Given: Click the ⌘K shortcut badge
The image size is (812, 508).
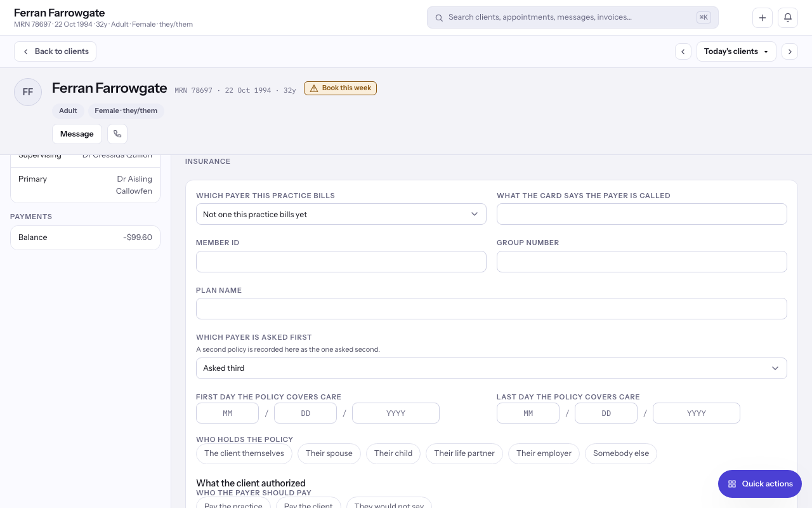Looking at the screenshot, I should [704, 18].
